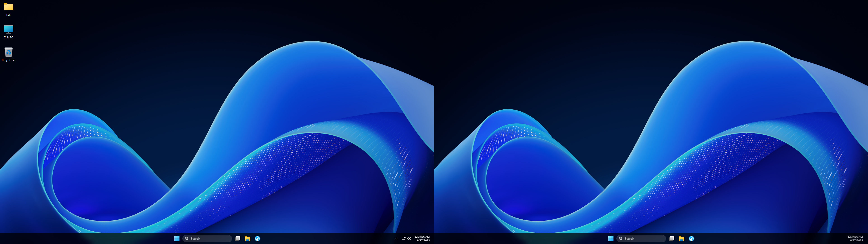Open Start menu on the right monitor's taskbar

[x=611, y=239]
